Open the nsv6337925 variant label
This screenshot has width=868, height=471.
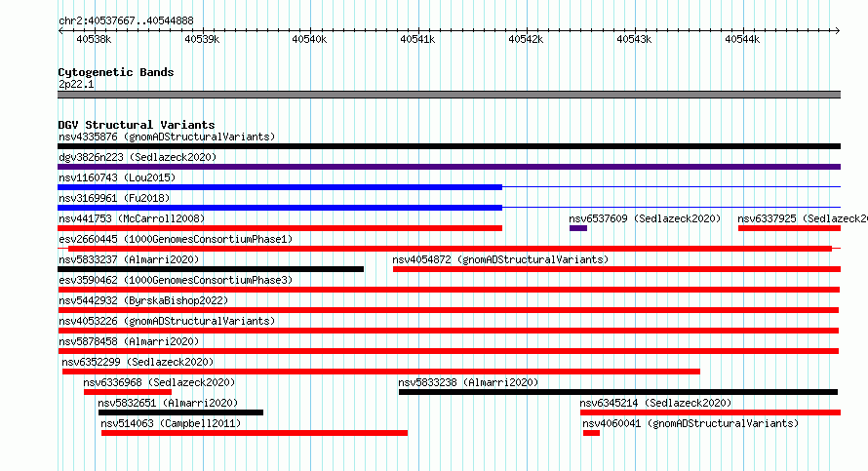pyautogui.click(x=803, y=218)
